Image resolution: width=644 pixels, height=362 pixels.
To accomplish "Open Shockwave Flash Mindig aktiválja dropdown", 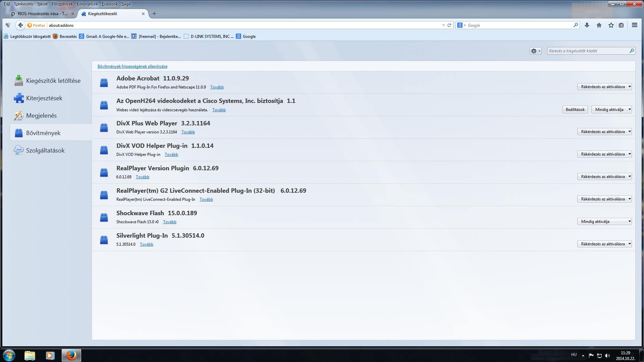I will pyautogui.click(x=604, y=222).
